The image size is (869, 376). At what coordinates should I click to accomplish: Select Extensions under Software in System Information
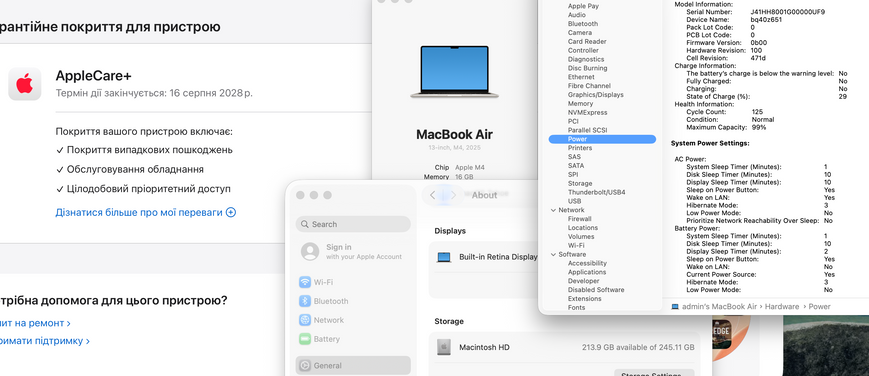[x=584, y=299]
